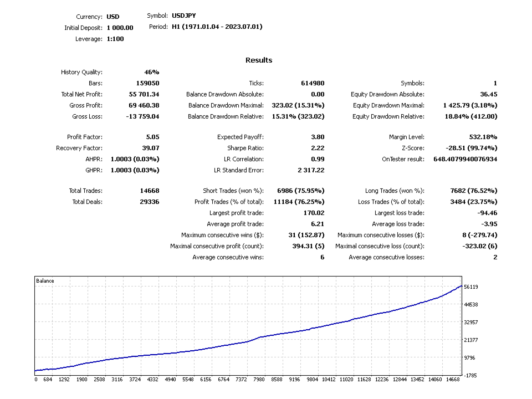This screenshot has height=399, width=532.
Task: Select Recovery Factor value 39.07
Action: click(x=151, y=149)
